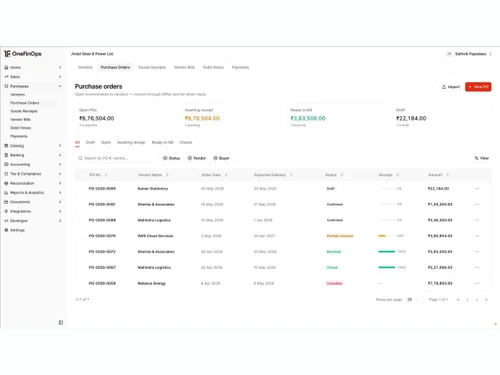Click the New PO button
The width and height of the screenshot is (500, 375).
478,87
